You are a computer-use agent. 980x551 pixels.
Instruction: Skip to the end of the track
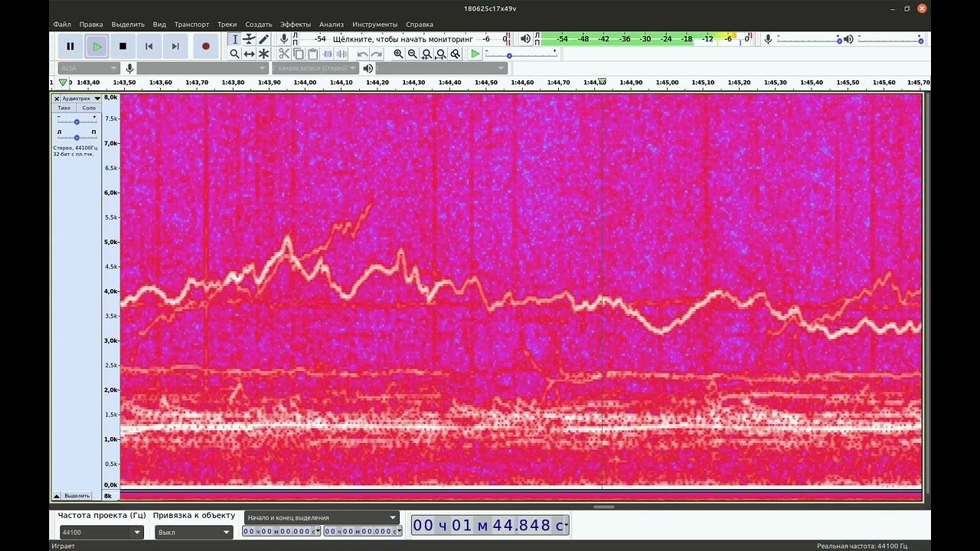[175, 46]
